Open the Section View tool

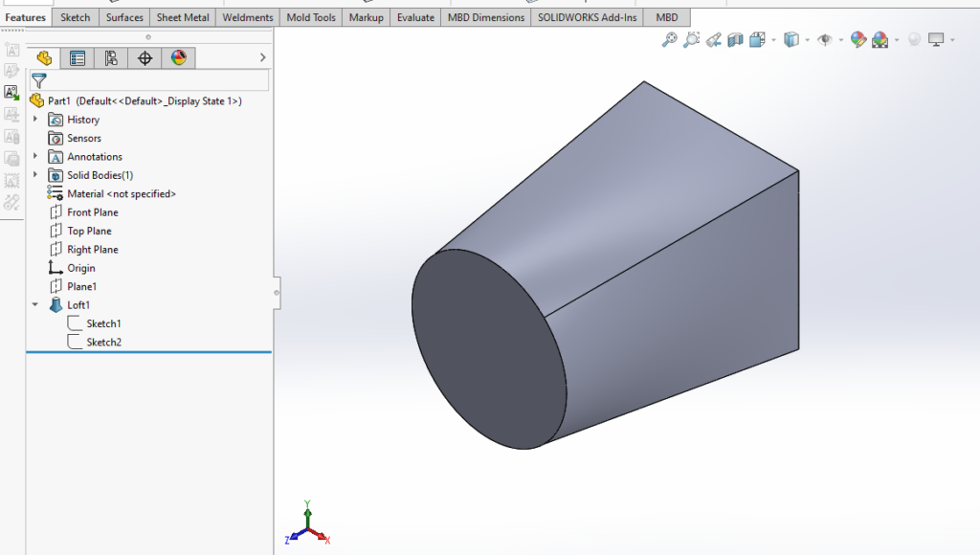(734, 39)
